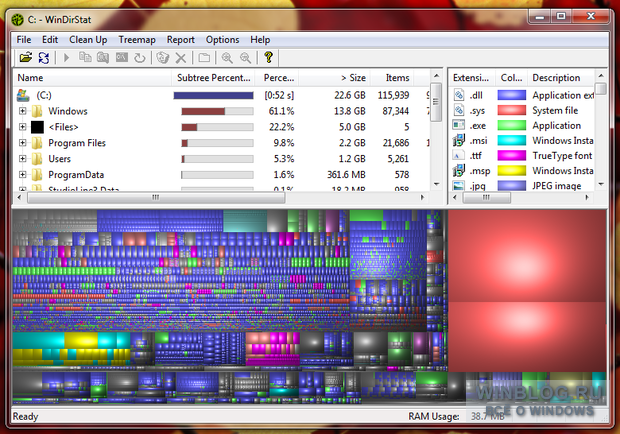Image resolution: width=620 pixels, height=434 pixels.
Task: Sort by the Extension column header
Action: point(471,78)
